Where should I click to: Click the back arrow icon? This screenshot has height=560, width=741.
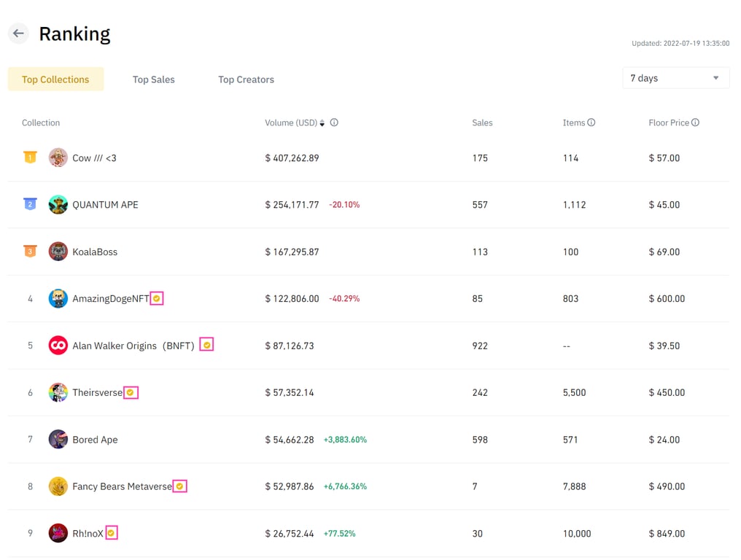pos(18,33)
